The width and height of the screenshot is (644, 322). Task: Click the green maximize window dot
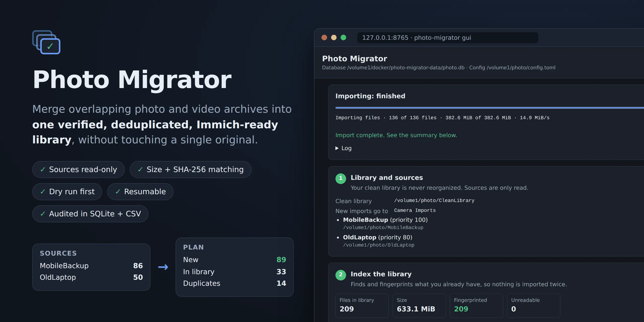[343, 37]
